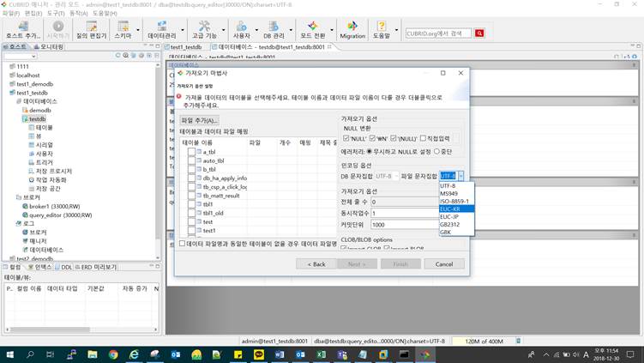Click the red search button next to CUBRID.org field

click(x=479, y=33)
